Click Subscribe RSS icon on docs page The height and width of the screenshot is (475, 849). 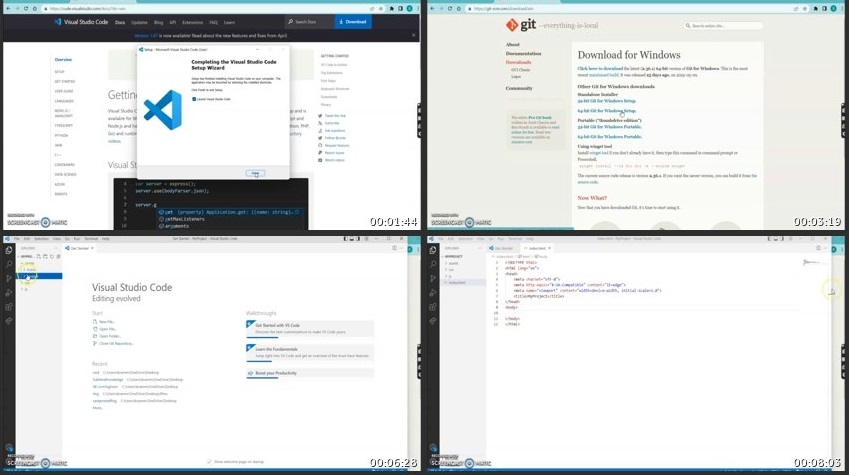(x=320, y=123)
